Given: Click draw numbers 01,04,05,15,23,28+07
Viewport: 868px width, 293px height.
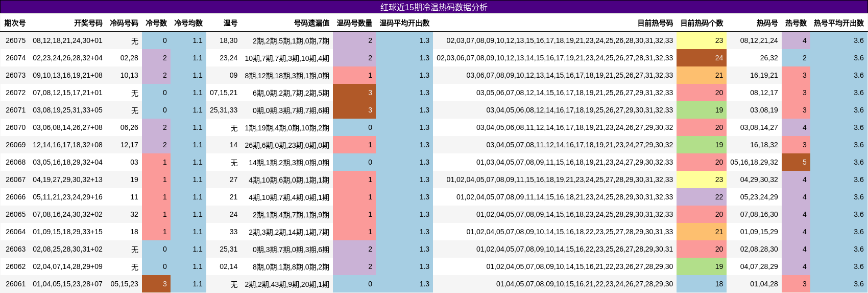Looking at the screenshot, I should coord(67,284).
